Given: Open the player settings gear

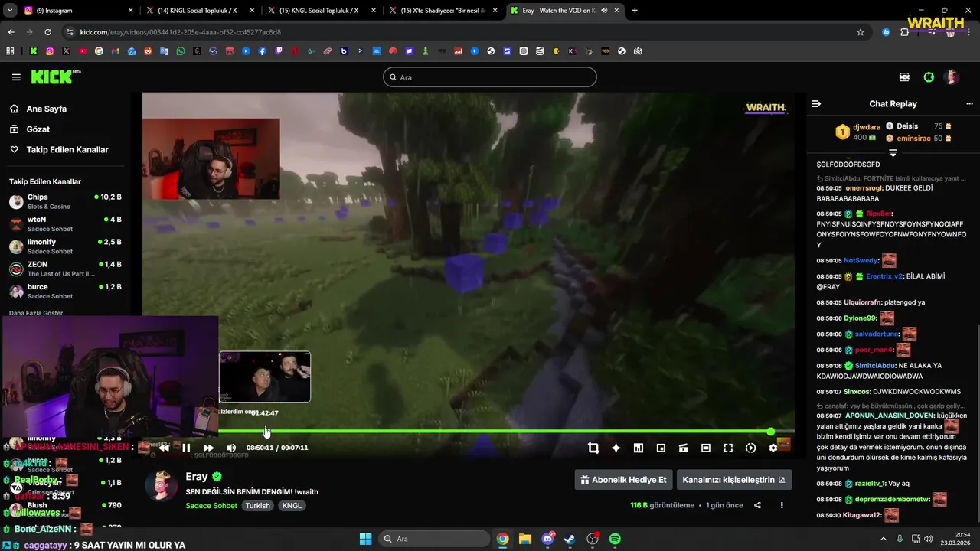Looking at the screenshot, I should (x=773, y=448).
